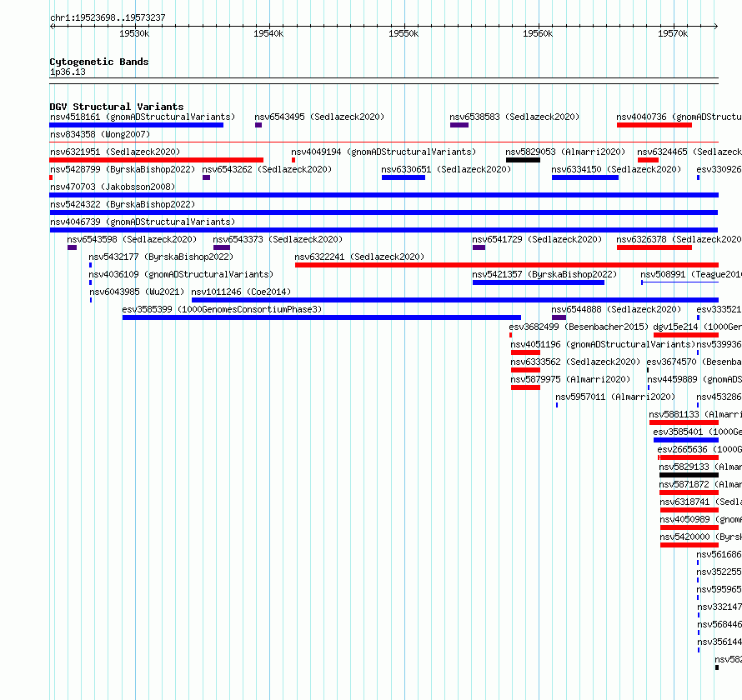Image resolution: width=742 pixels, height=700 pixels.
Task: Select the nsv6543373 Sedlazeck2020 label
Action: [278, 239]
